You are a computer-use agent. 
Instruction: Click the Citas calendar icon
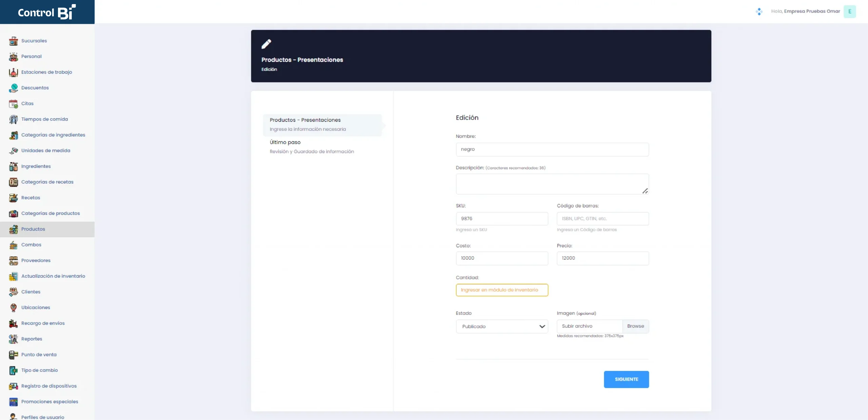(13, 104)
